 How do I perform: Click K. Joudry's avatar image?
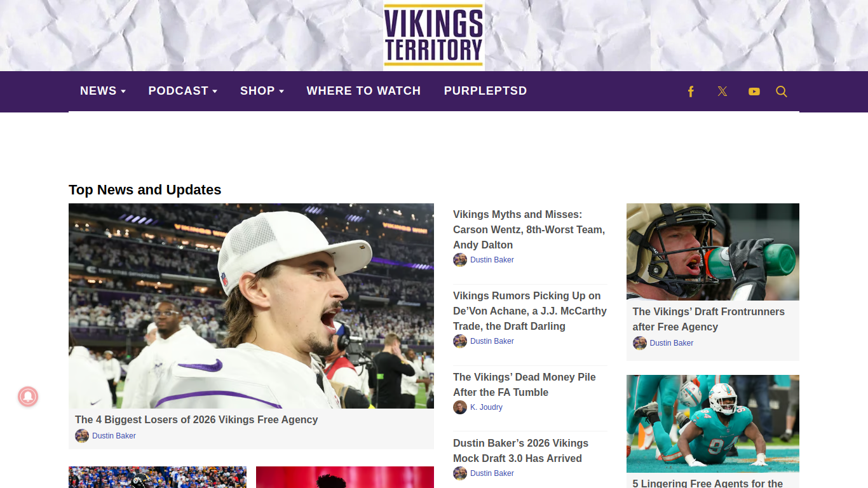[460, 407]
